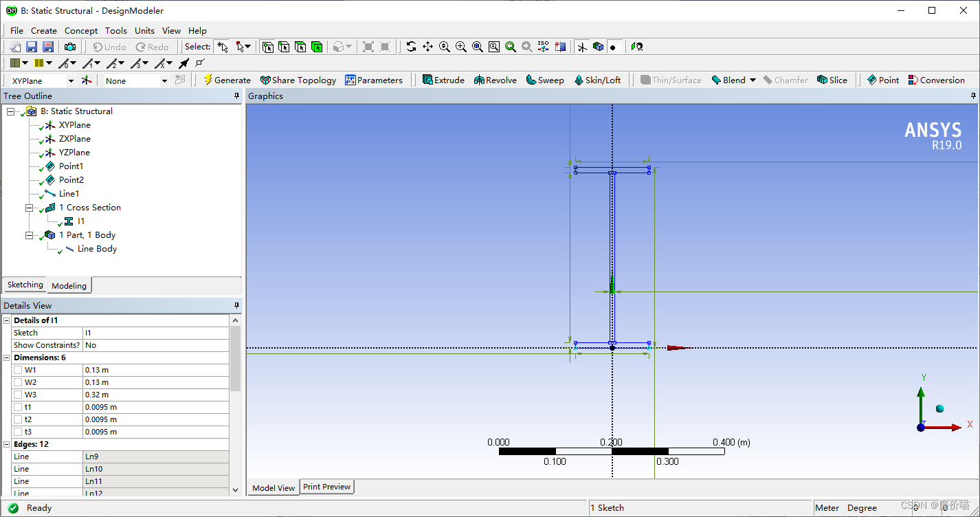
Task: Click the Point creation tool
Action: tap(883, 80)
